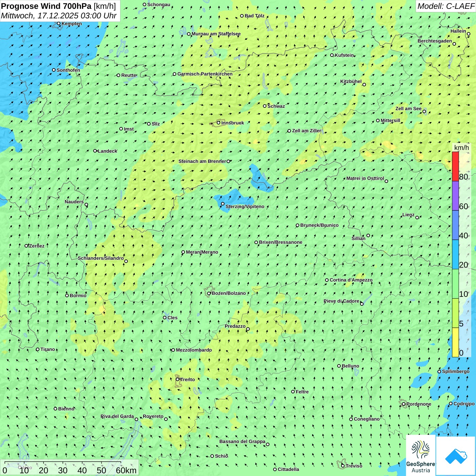
Task: Click the Kempten city marker
Action: click(59, 23)
